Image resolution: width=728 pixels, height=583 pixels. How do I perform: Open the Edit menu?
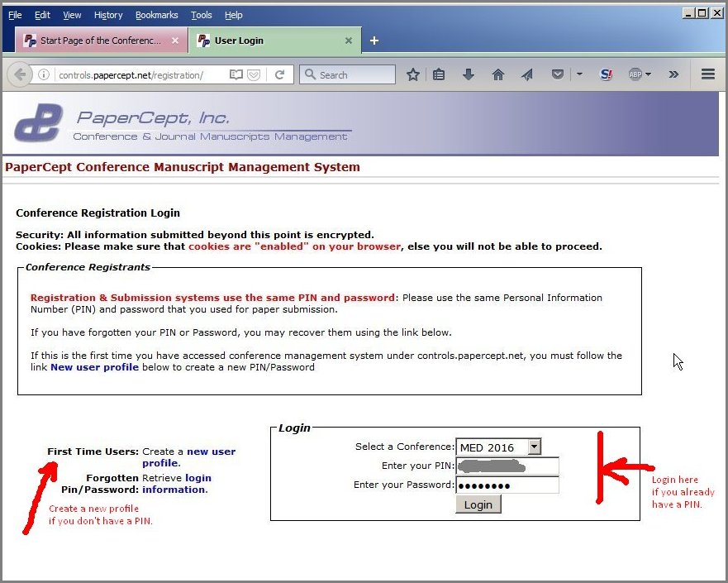42,15
